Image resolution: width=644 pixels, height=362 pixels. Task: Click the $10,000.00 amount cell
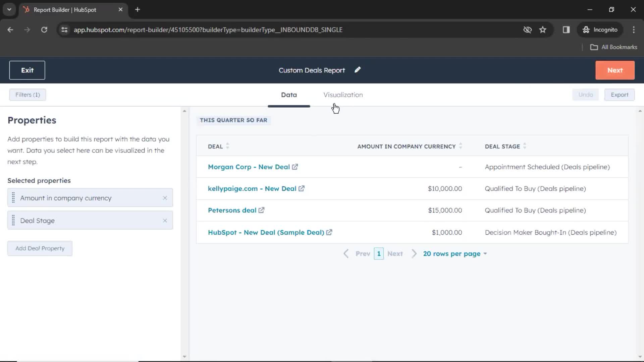(x=445, y=189)
